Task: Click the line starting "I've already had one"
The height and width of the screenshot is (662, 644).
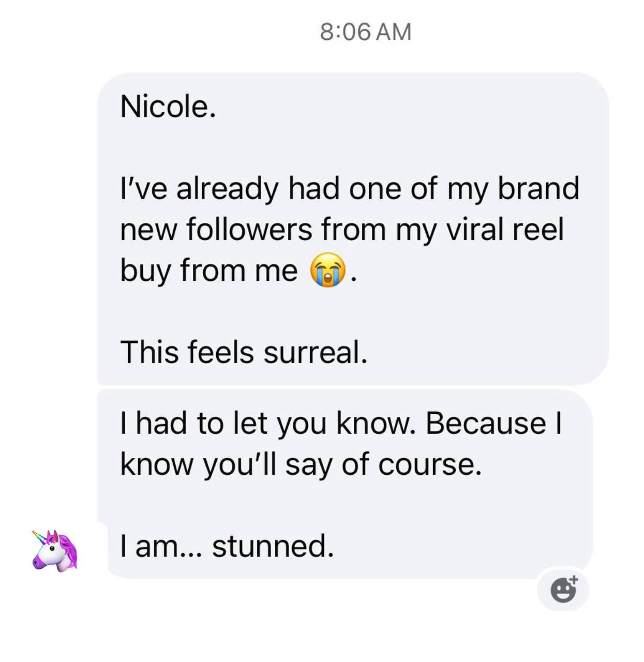Action: pyautogui.click(x=349, y=188)
